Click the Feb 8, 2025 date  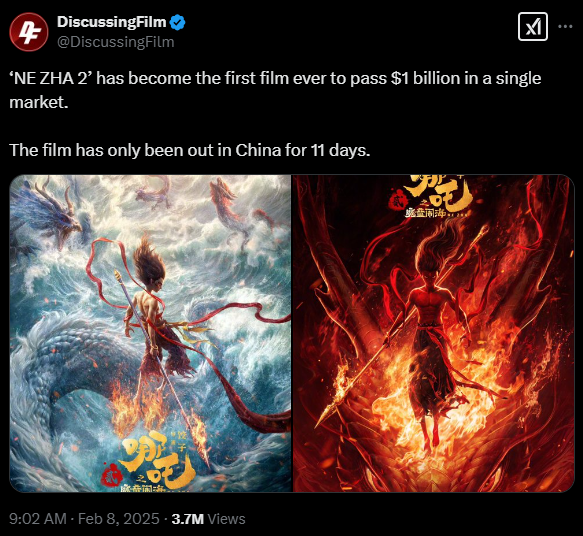(119, 519)
